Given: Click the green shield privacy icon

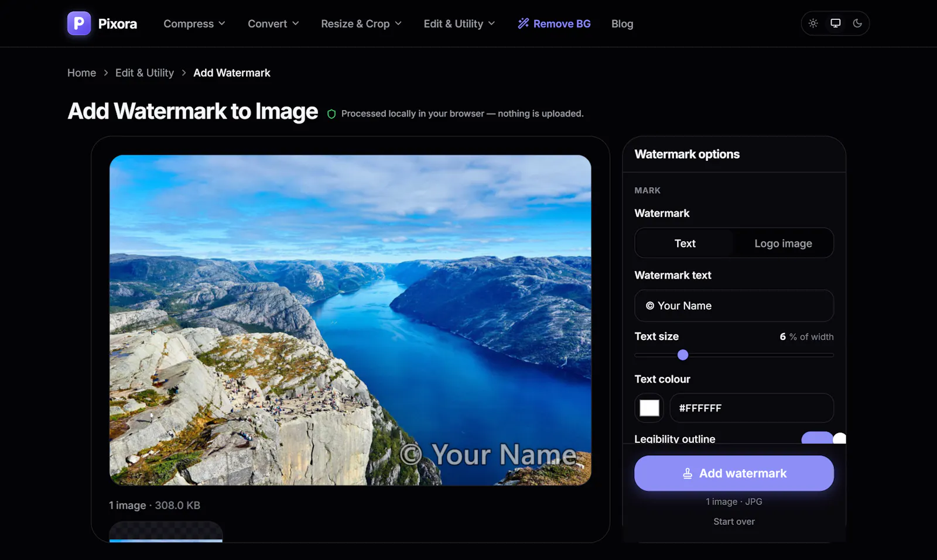Looking at the screenshot, I should (x=331, y=114).
